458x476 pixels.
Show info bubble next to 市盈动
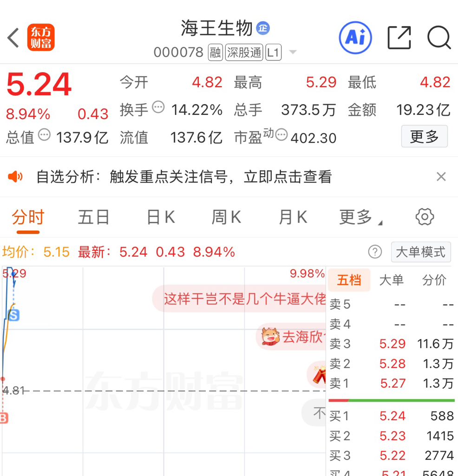281,134
